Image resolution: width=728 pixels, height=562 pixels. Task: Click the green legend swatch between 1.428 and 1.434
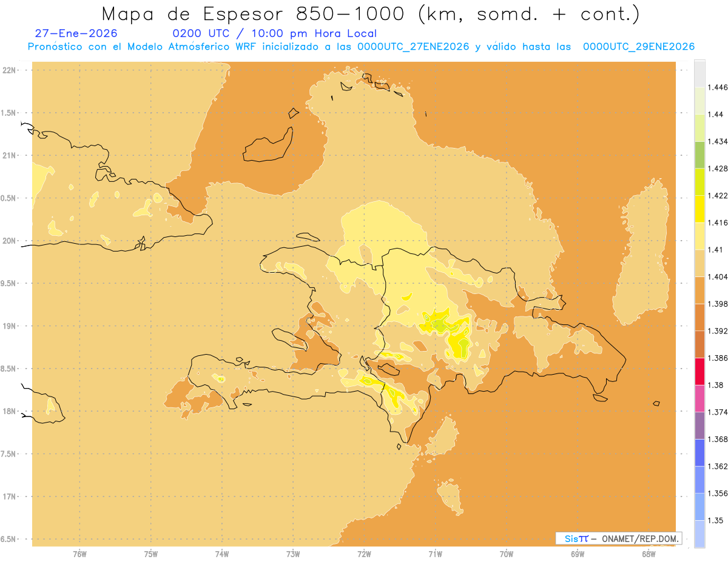[x=699, y=155]
